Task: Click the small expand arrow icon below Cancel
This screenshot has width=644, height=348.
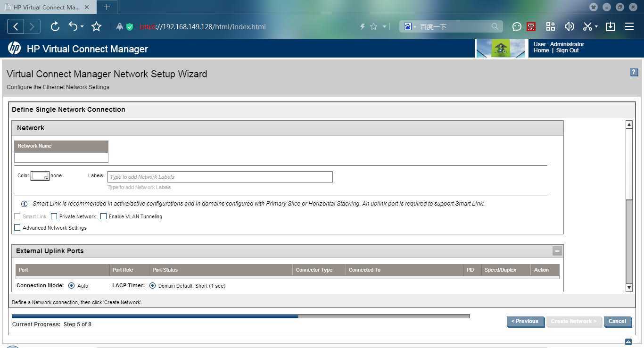Action: [x=628, y=342]
